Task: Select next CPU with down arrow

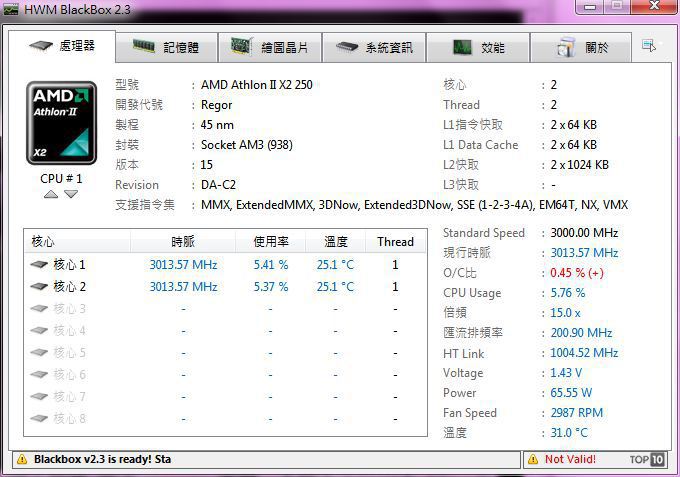Action: click(71, 194)
